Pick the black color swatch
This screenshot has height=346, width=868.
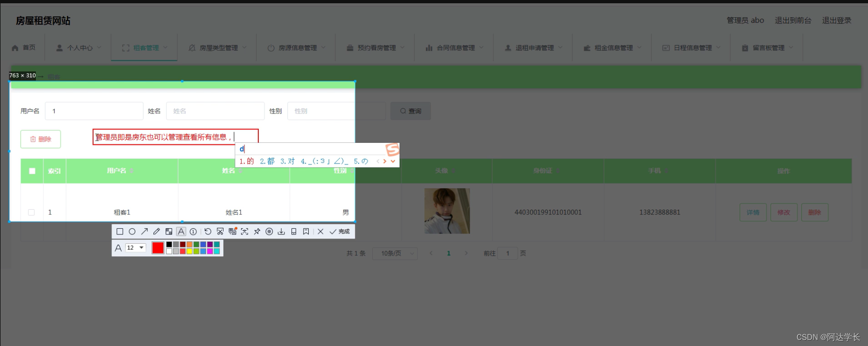169,244
